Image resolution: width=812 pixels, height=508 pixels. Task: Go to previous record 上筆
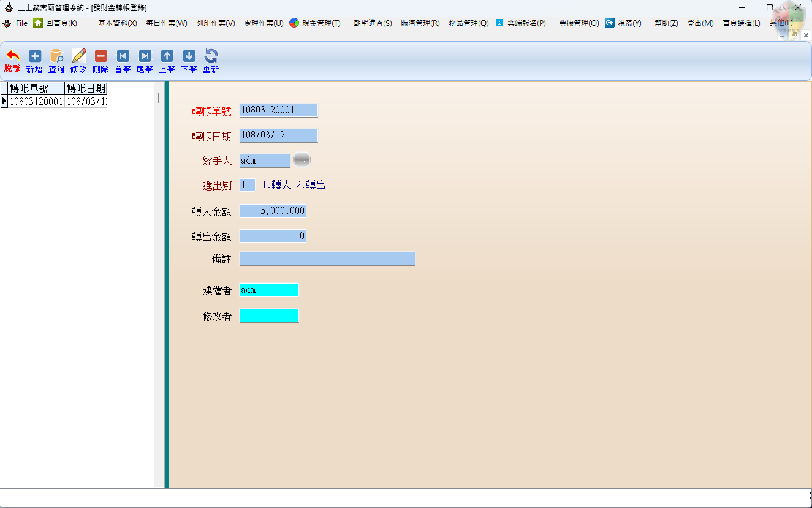[167, 56]
